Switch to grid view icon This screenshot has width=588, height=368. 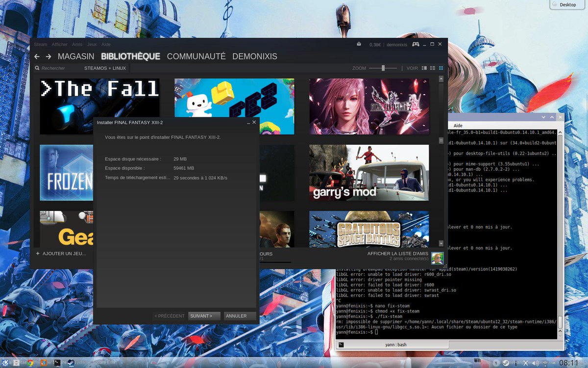441,68
